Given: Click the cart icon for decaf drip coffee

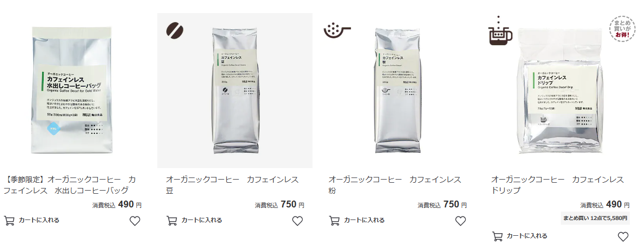Looking at the screenshot, I should point(497,236).
